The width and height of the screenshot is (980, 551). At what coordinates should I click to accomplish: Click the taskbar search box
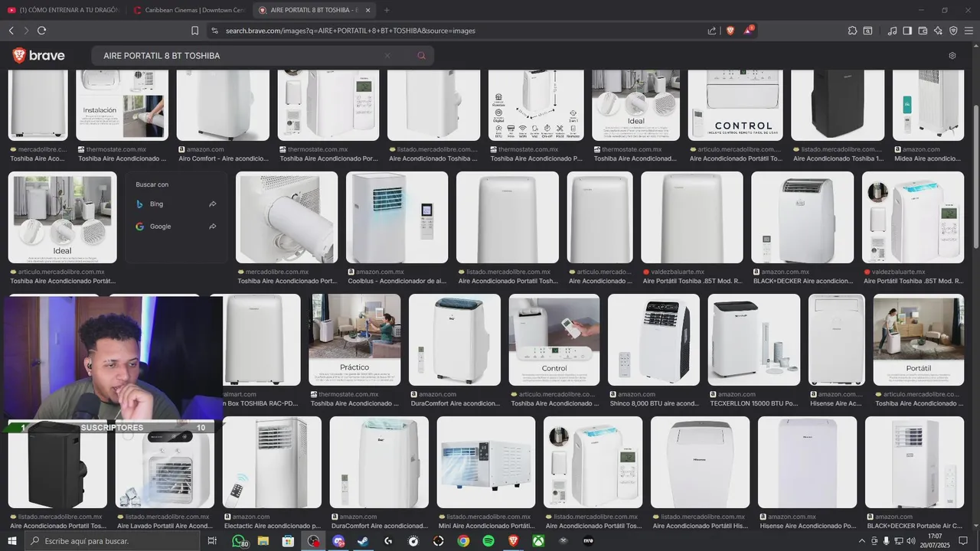[x=113, y=541]
